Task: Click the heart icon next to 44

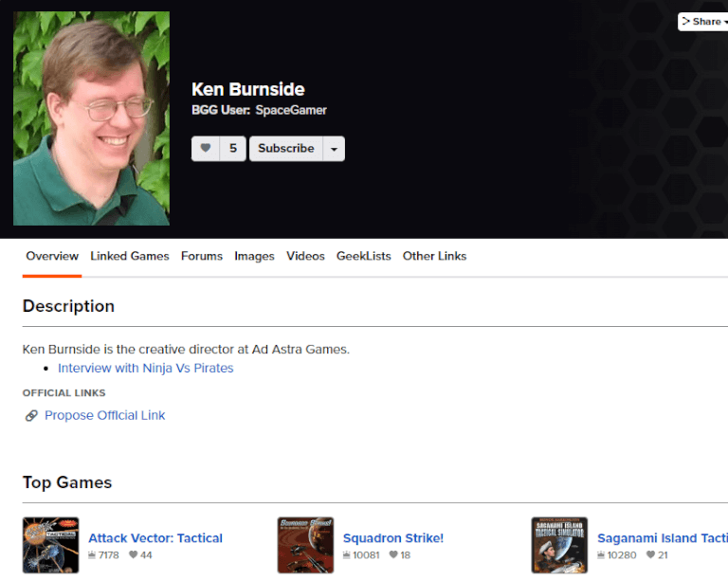Action: tap(134, 555)
